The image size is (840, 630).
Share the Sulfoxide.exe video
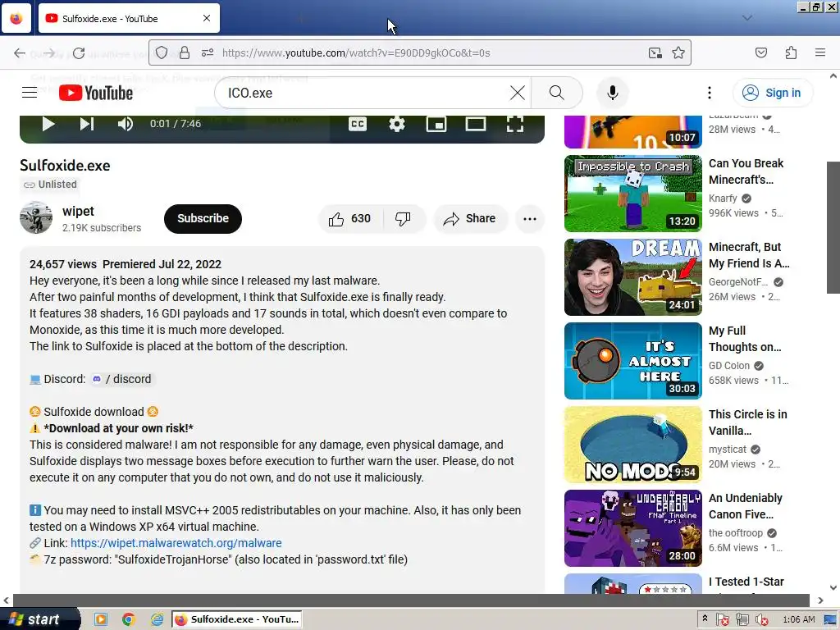(x=470, y=218)
